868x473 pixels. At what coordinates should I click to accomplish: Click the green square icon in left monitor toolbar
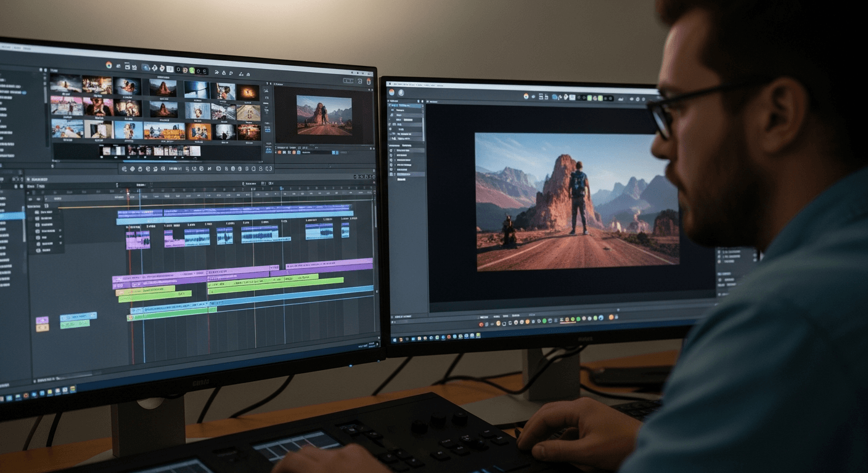(x=192, y=71)
